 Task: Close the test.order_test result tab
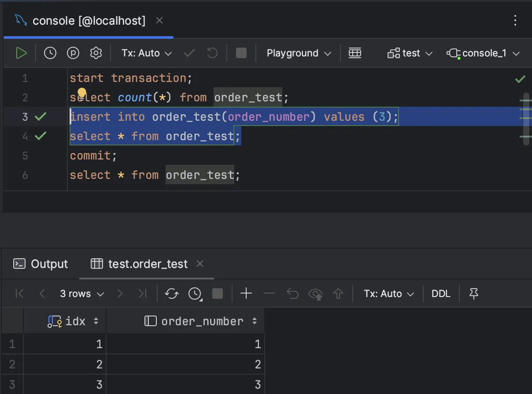[200, 264]
